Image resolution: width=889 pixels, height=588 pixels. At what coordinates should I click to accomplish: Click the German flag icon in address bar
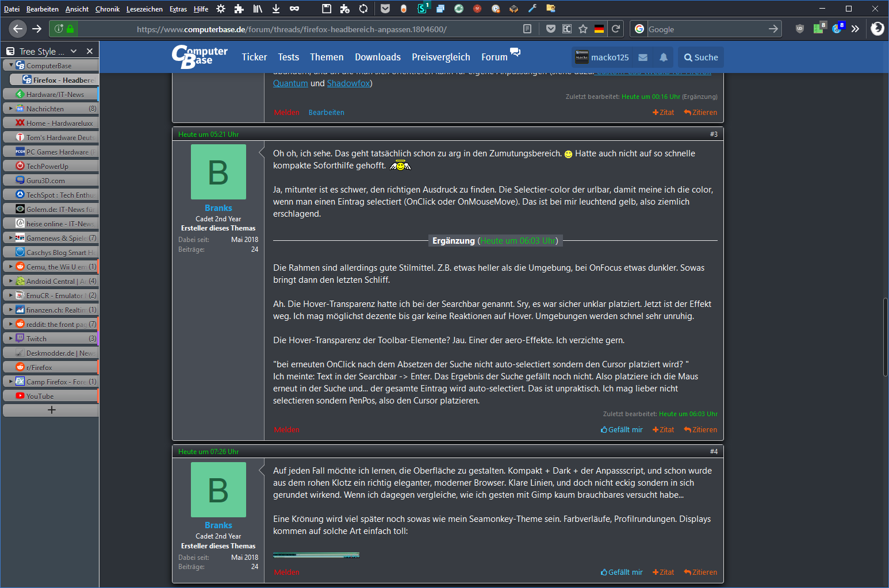599,29
